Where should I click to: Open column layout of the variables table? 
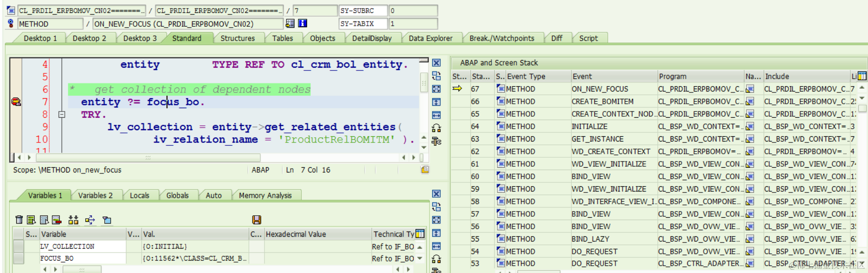[420, 234]
